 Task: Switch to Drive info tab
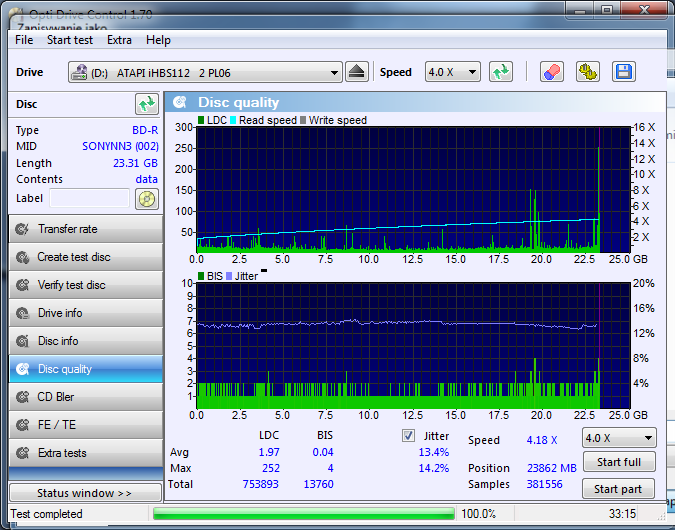86,313
